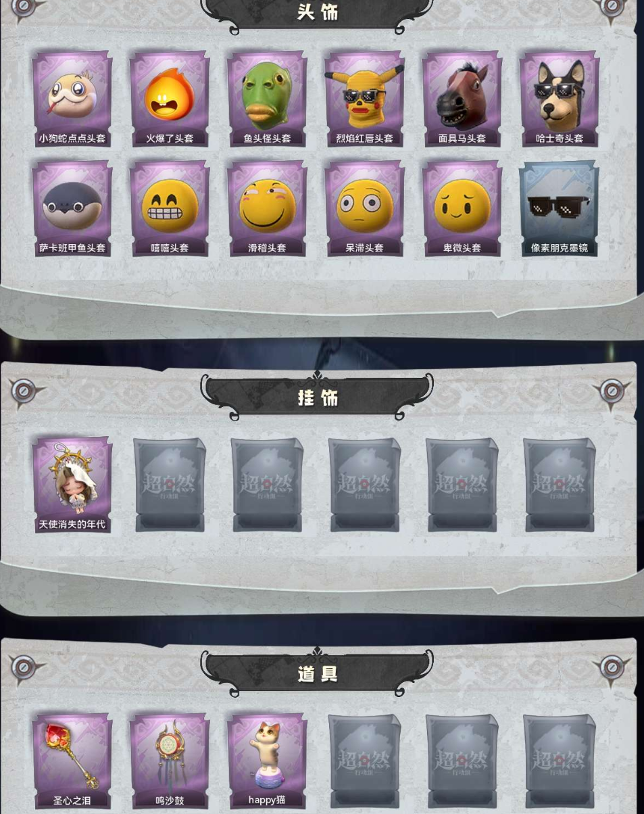
Task: Pick the 嘻嘻头套 grinning emoji mask
Action: [x=170, y=209]
